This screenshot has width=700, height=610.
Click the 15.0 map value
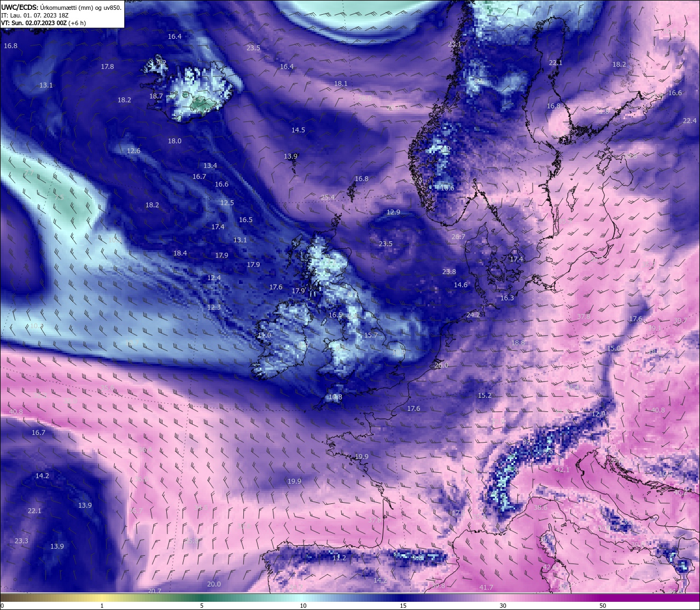tap(614, 348)
